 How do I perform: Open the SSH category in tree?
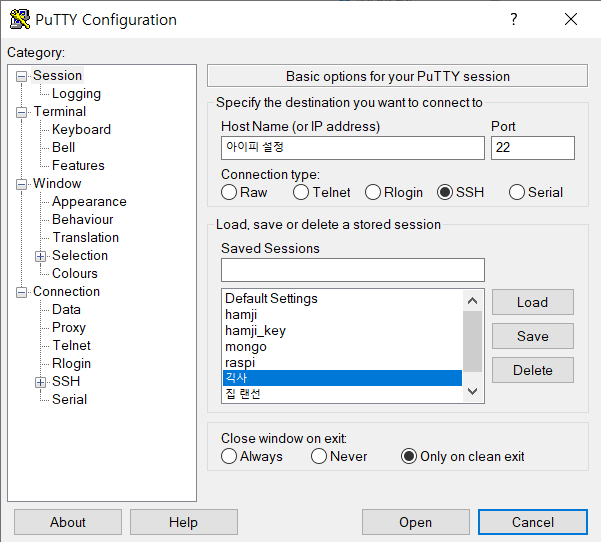(66, 382)
